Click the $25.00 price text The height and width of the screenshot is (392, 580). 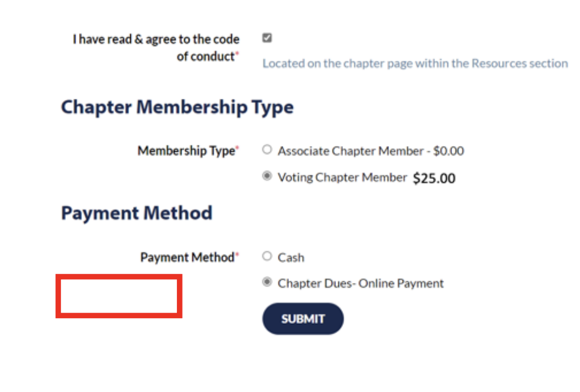434,178
